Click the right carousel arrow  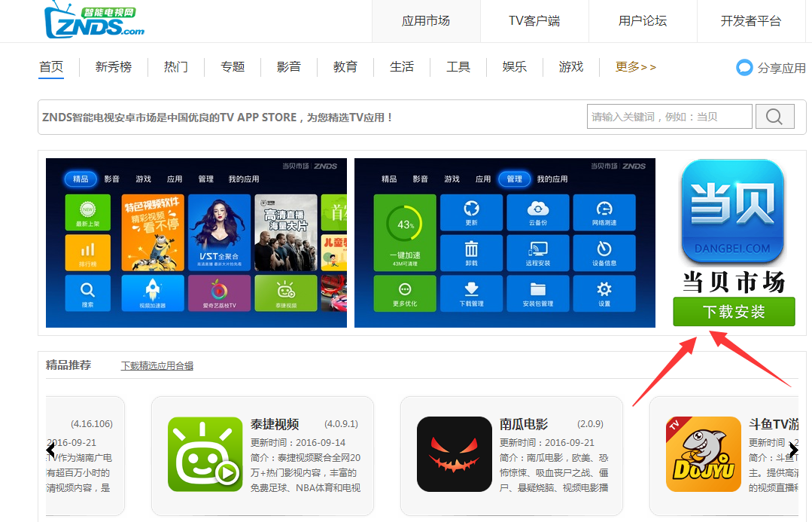click(793, 450)
